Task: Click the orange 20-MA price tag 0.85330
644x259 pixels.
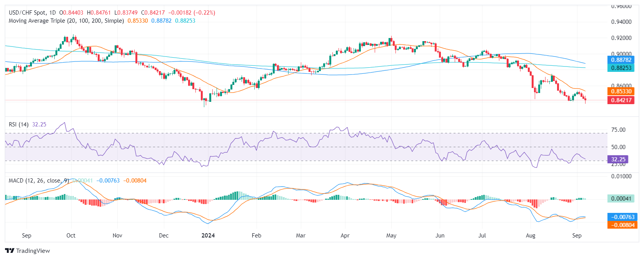Action: (x=621, y=91)
